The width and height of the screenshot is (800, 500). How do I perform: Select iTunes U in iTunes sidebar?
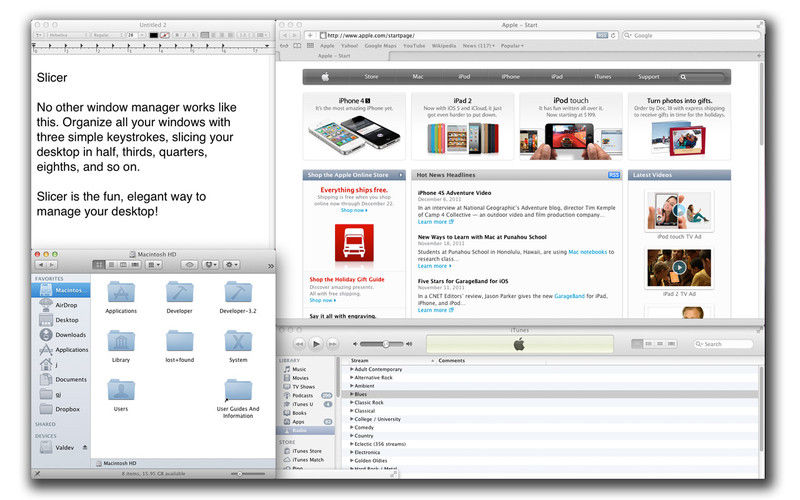[303, 404]
